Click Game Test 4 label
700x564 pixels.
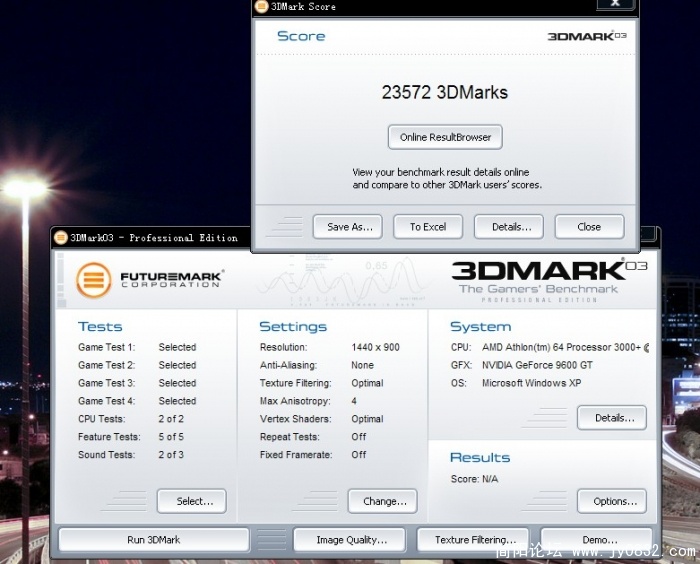point(106,401)
